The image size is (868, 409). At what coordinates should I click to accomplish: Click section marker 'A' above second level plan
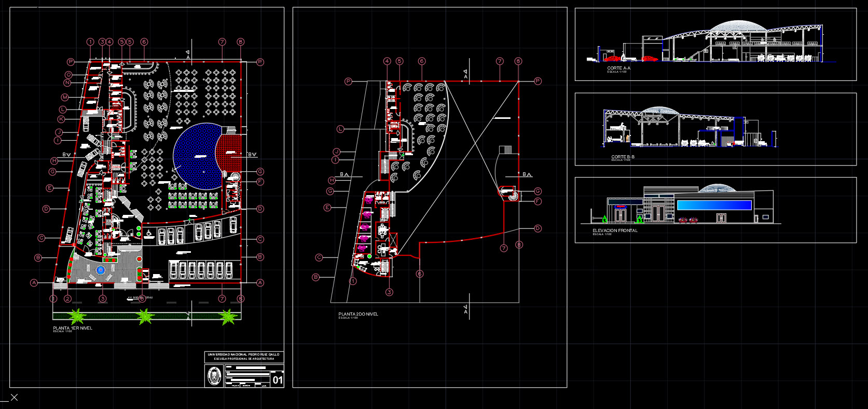465,74
